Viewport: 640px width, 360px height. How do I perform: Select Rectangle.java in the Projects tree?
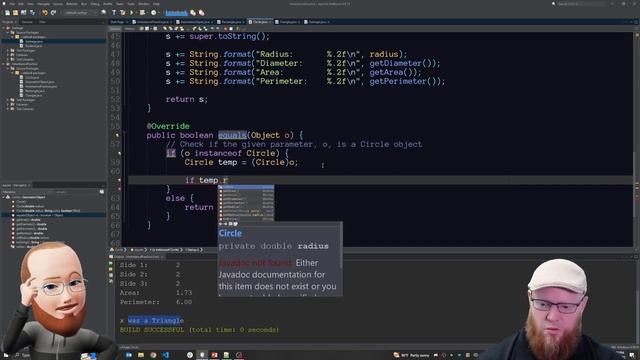pos(35,91)
